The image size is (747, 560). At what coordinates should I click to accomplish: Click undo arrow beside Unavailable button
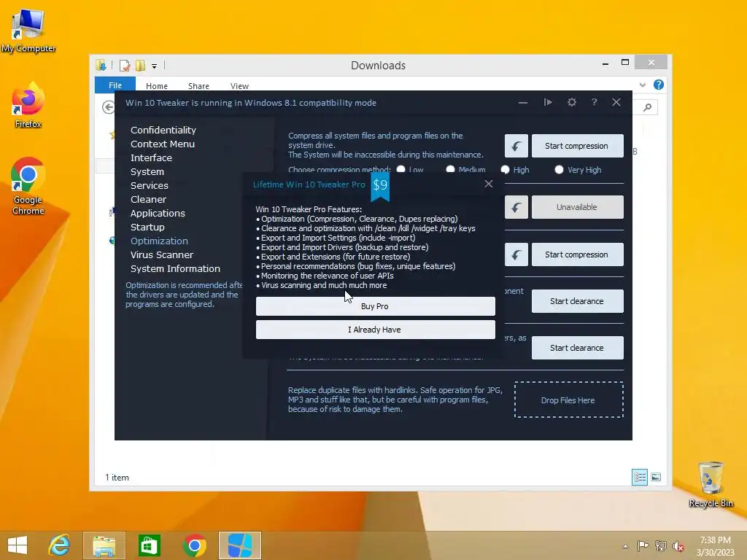[516, 207]
